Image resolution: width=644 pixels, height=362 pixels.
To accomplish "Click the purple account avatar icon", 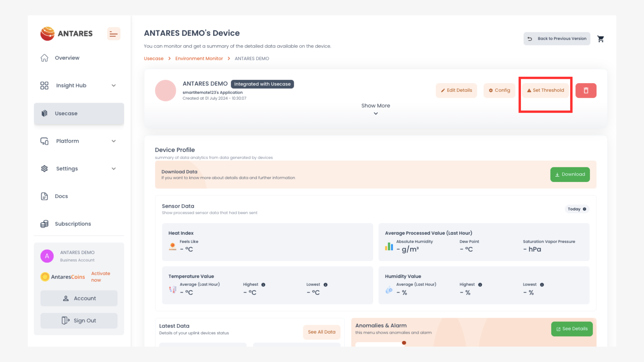I will (47, 256).
